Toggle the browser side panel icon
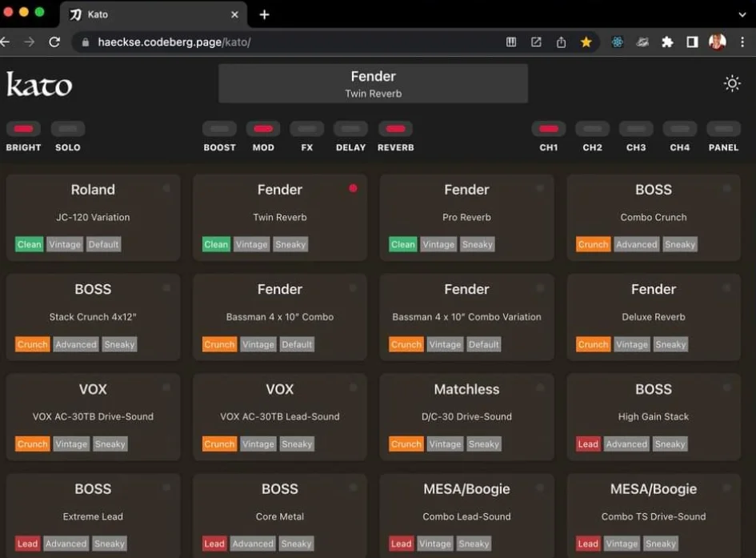The height and width of the screenshot is (558, 756). click(x=692, y=42)
